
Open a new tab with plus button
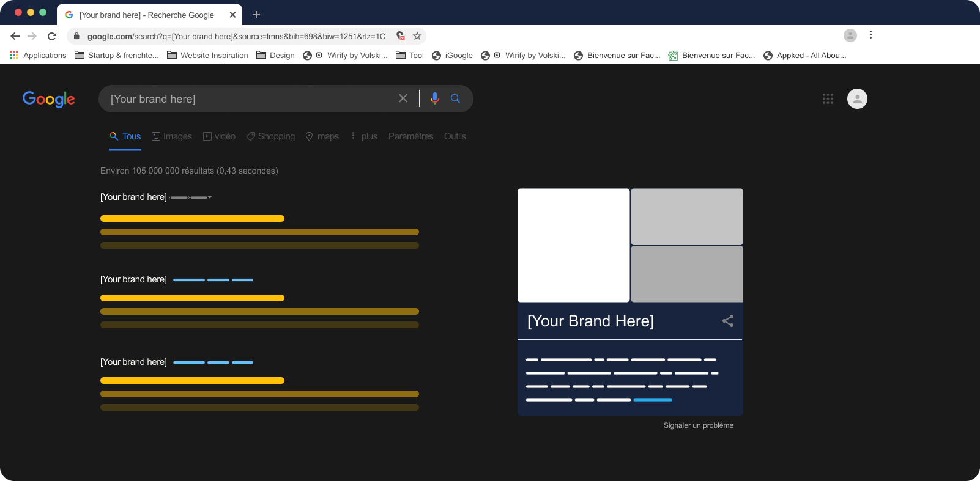[x=256, y=15]
